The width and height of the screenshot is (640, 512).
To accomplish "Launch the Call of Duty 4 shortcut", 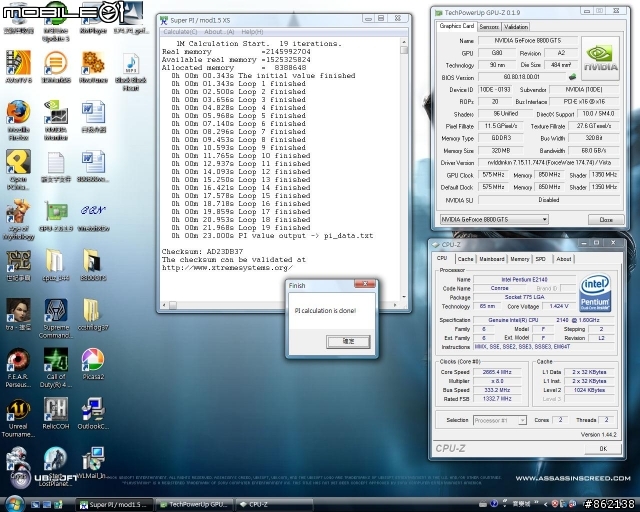I will coord(56,367).
